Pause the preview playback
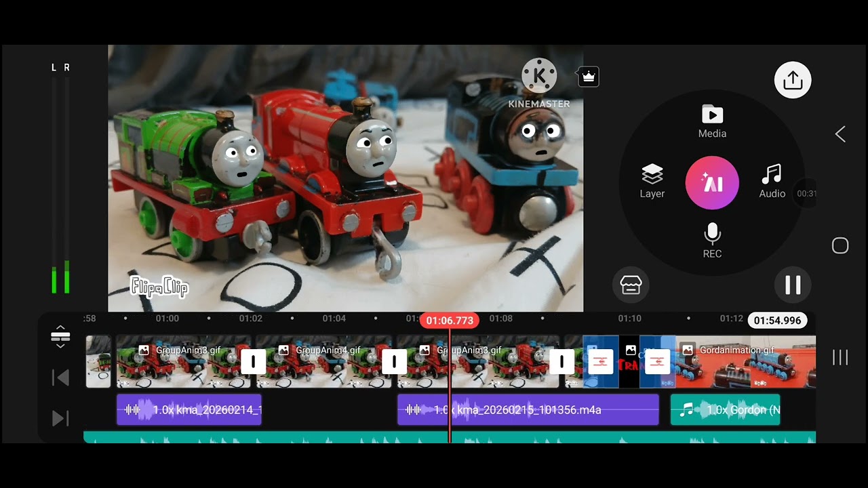Image resolution: width=868 pixels, height=488 pixels. [x=793, y=285]
